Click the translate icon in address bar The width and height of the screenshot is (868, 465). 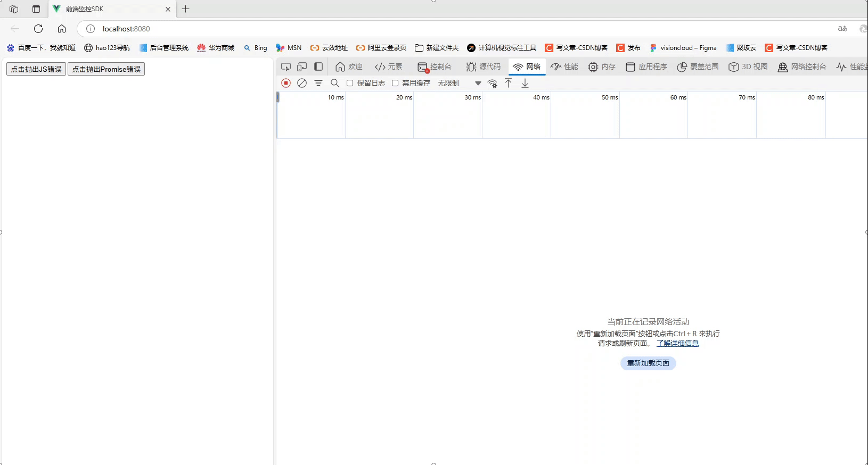click(x=842, y=29)
